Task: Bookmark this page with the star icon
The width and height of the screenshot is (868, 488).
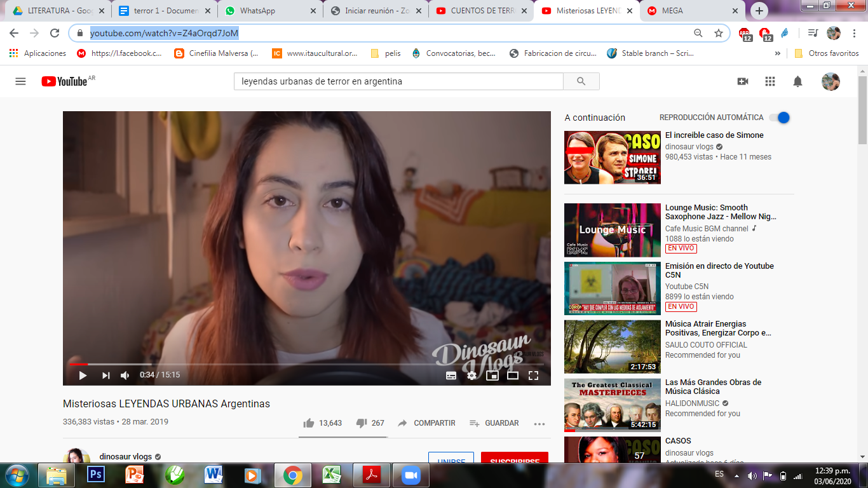Action: [719, 33]
